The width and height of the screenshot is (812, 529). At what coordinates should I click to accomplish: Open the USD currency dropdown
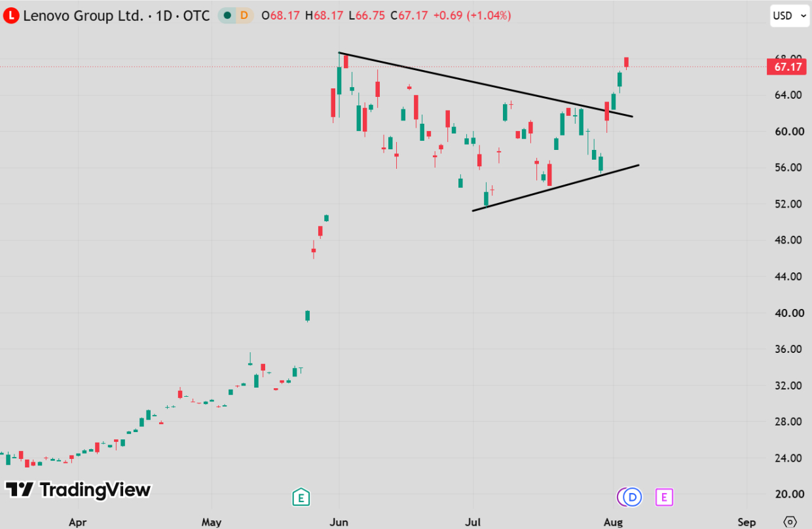coord(790,16)
